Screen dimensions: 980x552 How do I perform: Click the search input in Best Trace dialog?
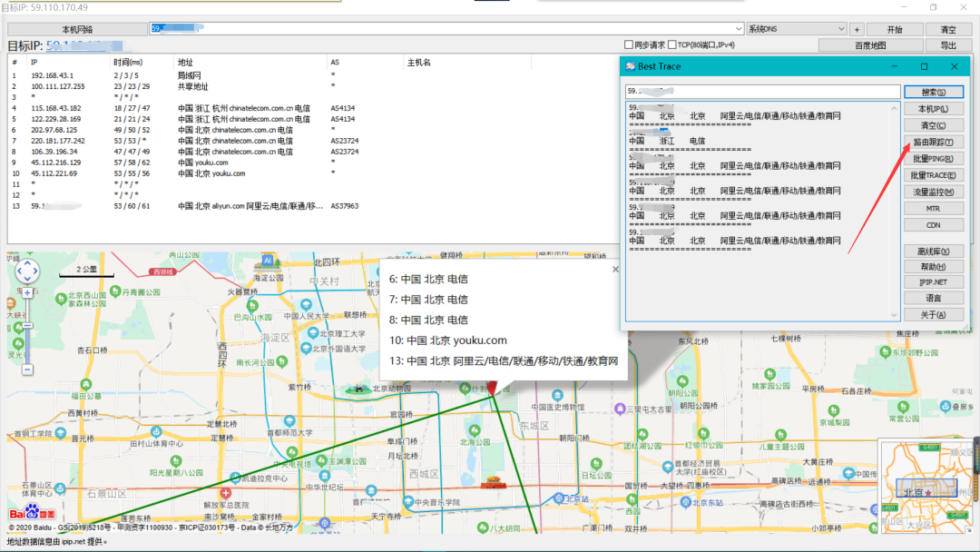(762, 92)
